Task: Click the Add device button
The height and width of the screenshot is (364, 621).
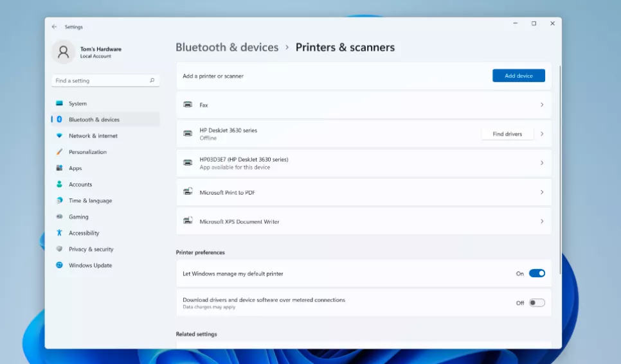Action: tap(518, 76)
